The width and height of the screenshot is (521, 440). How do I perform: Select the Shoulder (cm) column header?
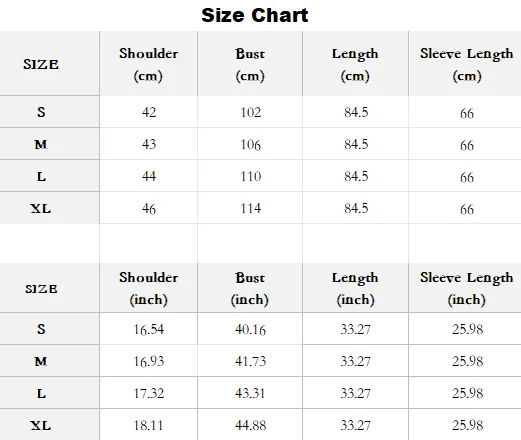149,64
